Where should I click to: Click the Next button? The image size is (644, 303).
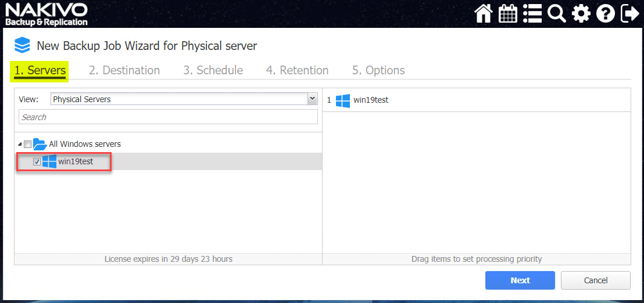[x=520, y=280]
